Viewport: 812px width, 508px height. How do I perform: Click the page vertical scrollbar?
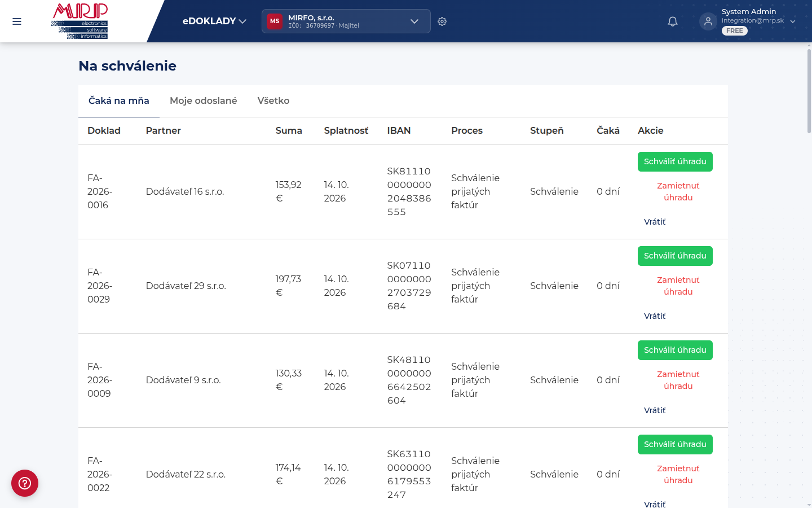809,90
